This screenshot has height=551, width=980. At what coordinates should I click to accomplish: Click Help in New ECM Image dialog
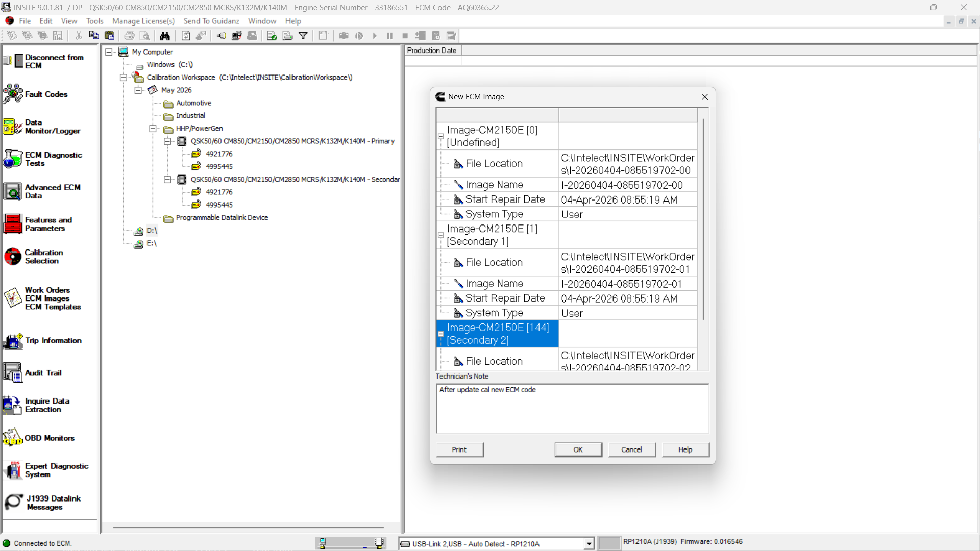685,449
